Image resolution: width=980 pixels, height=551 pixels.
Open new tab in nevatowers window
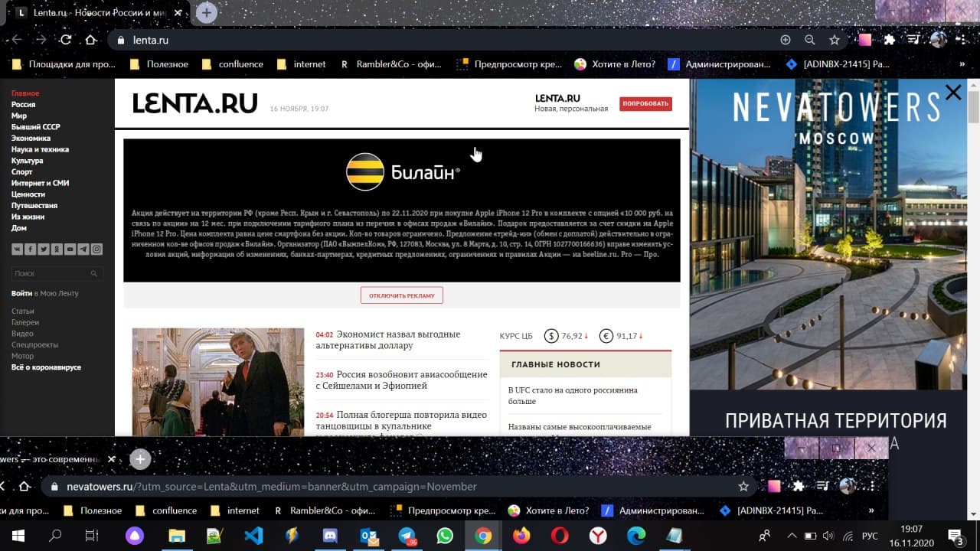tap(139, 459)
